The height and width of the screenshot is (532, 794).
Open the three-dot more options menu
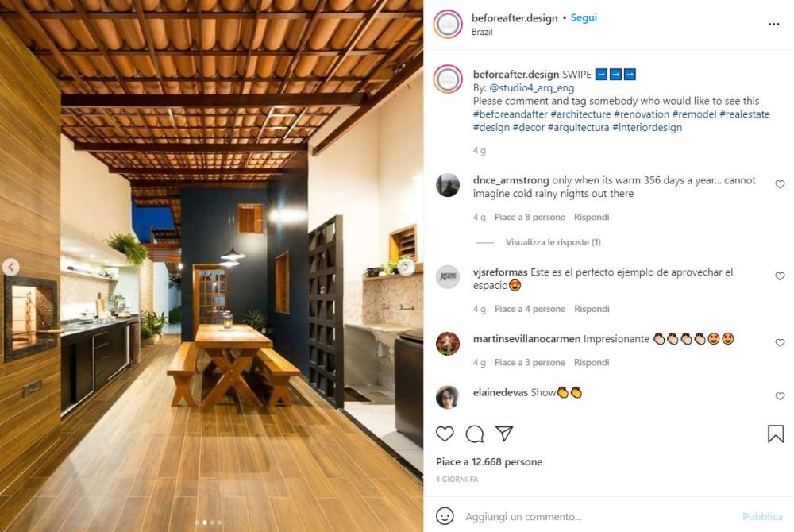click(773, 24)
